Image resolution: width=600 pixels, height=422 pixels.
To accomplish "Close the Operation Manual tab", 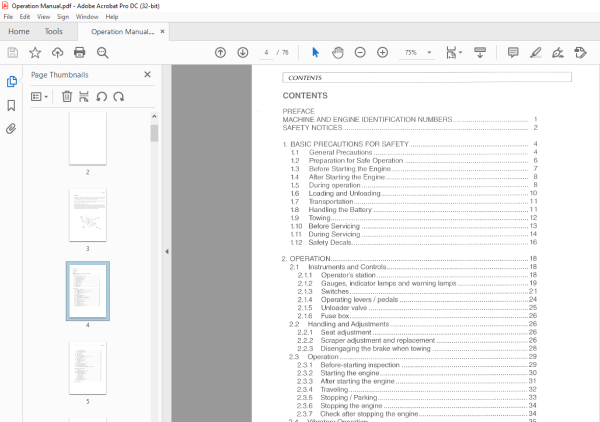I will click(162, 31).
